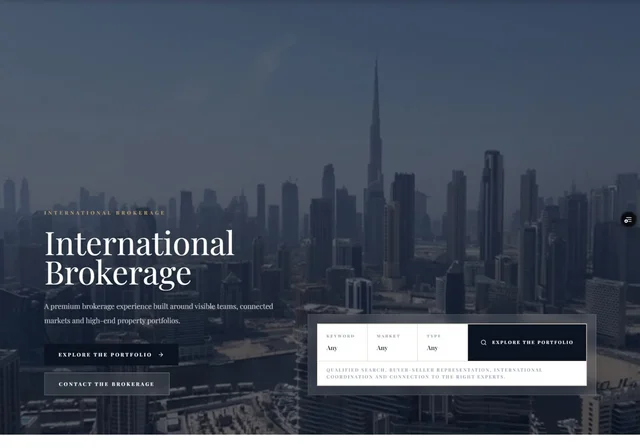Image resolution: width=640 pixels, height=448 pixels.
Task: Open the Contact the Brokerage button
Action: point(107,384)
